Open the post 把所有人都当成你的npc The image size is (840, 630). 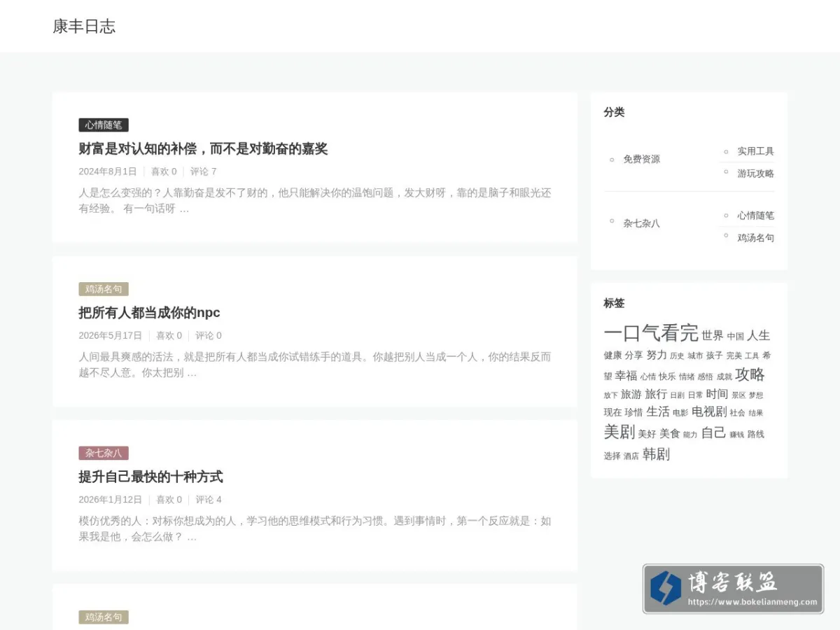click(149, 313)
